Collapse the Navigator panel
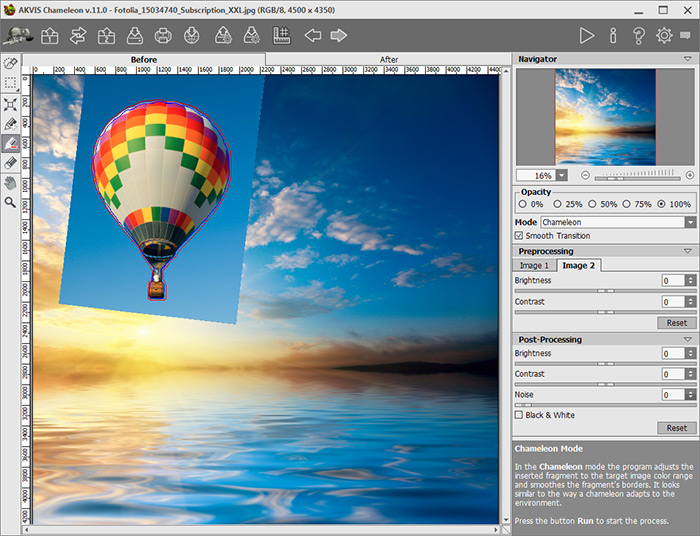The width and height of the screenshot is (700, 536). tap(688, 59)
